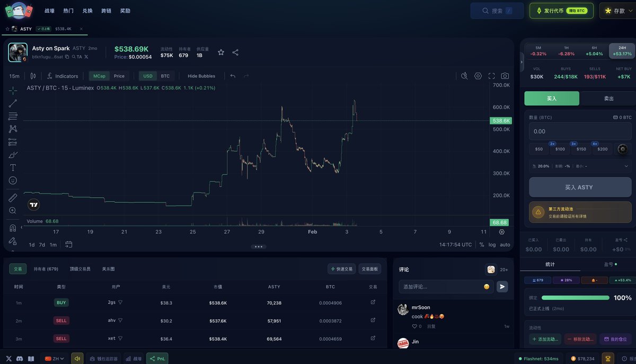This screenshot has height=364, width=636.
Task: Click the candlestick chart style icon
Action: [x=33, y=76]
